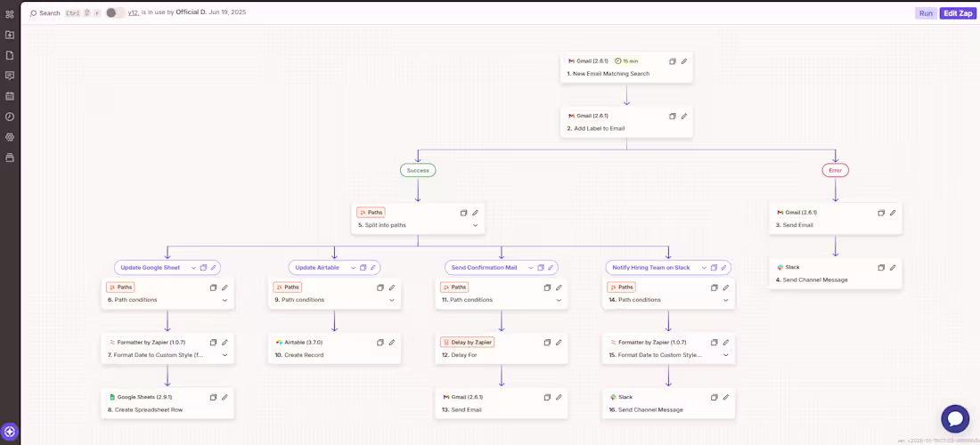Screen dimensions: 980x445
Task: Expand step 11 Path conditions chevron
Action: [559, 300]
